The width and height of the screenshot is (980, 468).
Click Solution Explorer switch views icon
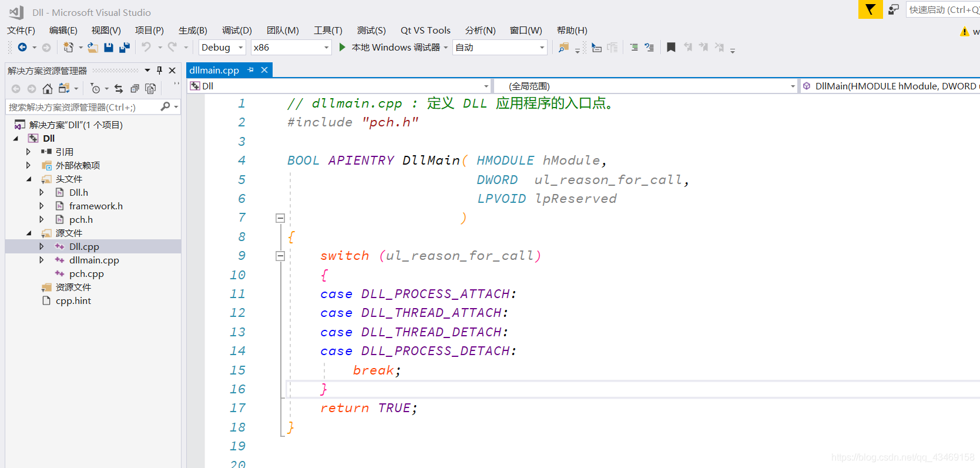click(x=64, y=89)
